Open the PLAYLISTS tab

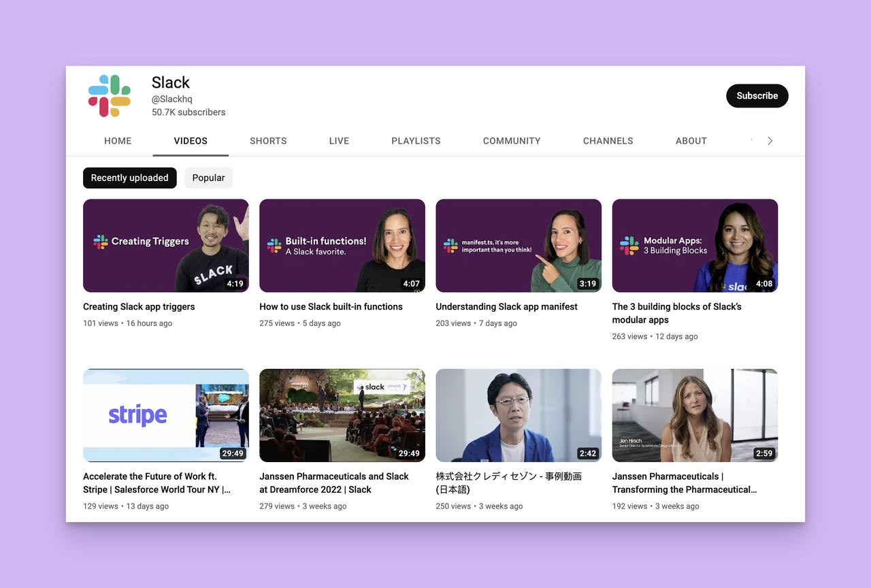416,141
